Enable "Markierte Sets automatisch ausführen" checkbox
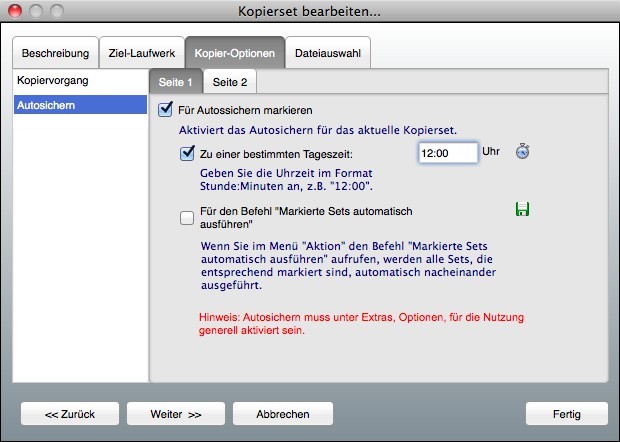620x442 pixels. coord(186,218)
